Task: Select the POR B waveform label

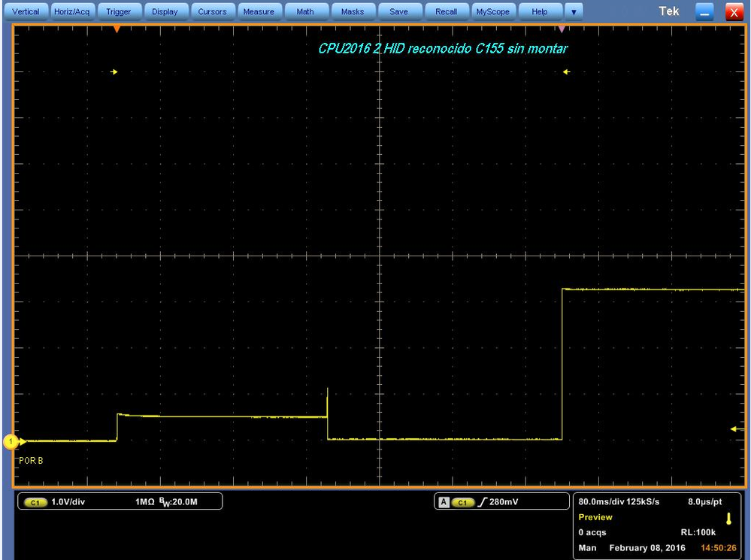Action: (31, 460)
